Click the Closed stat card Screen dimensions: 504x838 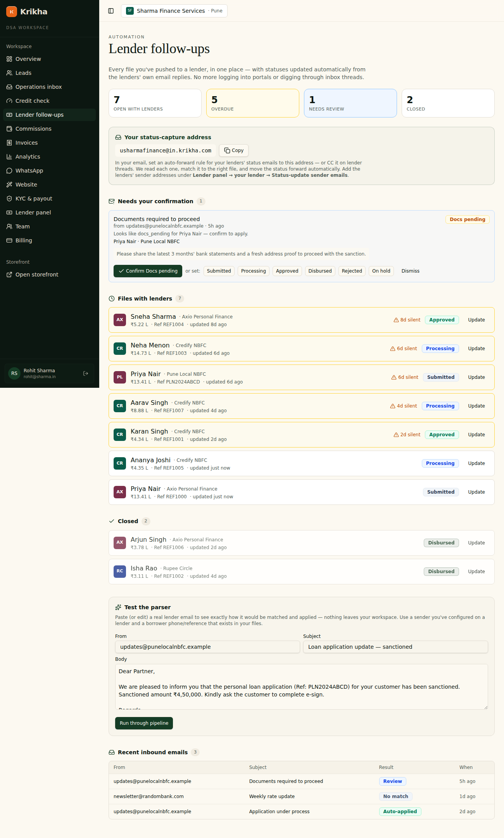[x=448, y=103]
